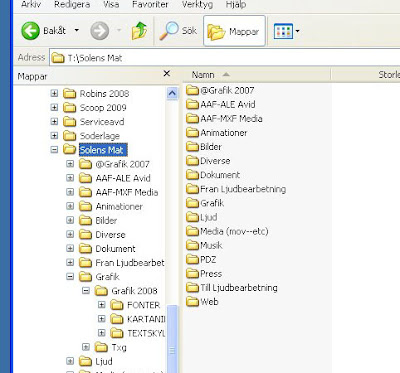Open the Arkiv menu
The width and height of the screenshot is (400, 373).
[31, 4]
